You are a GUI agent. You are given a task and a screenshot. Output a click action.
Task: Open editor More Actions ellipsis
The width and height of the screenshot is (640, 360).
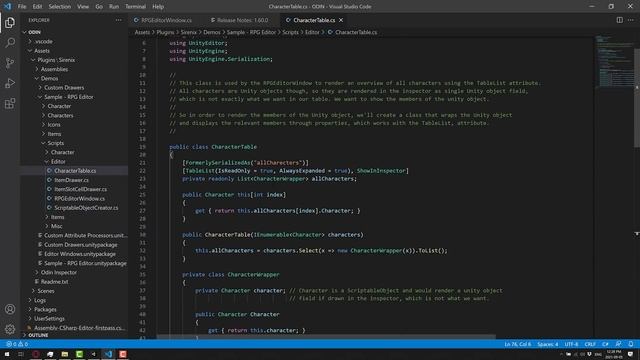pos(631,20)
